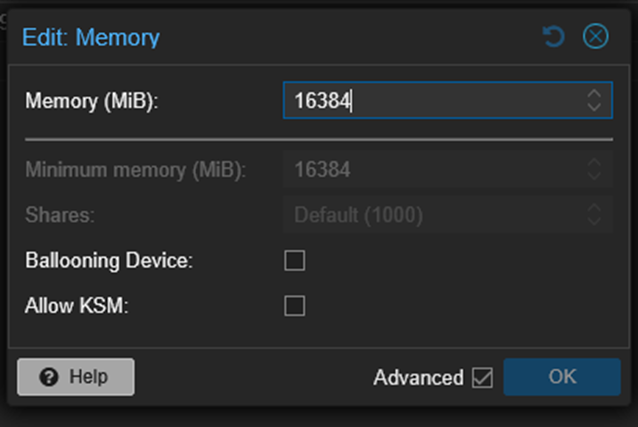Click the Edit: Memory title text
The height and width of the screenshot is (427, 638).
[x=91, y=38]
